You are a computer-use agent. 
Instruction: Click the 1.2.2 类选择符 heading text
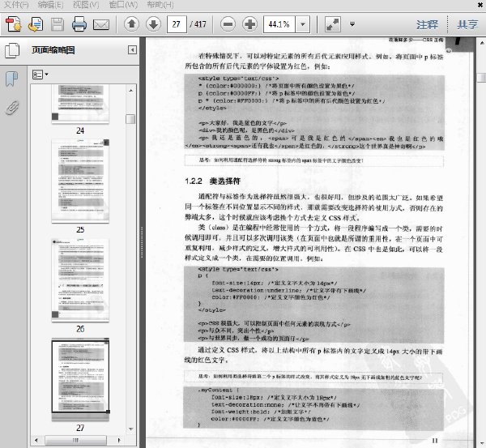pyautogui.click(x=212, y=181)
